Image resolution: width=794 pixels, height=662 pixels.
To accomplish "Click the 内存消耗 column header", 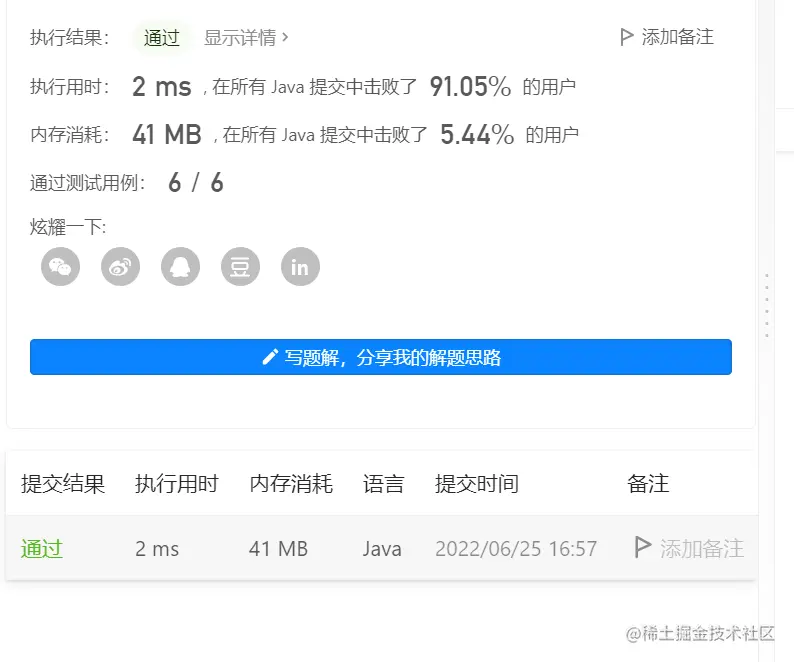I will click(x=291, y=484).
